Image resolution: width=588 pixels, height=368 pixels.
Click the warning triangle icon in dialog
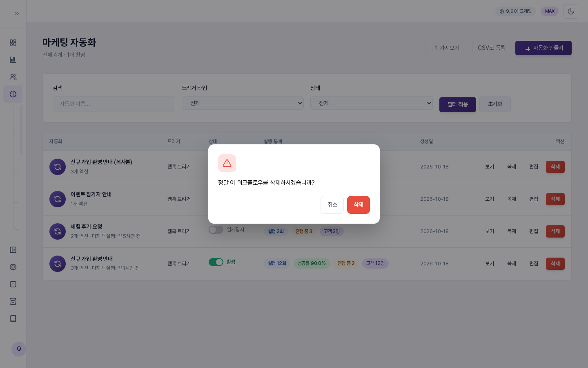coord(227,163)
